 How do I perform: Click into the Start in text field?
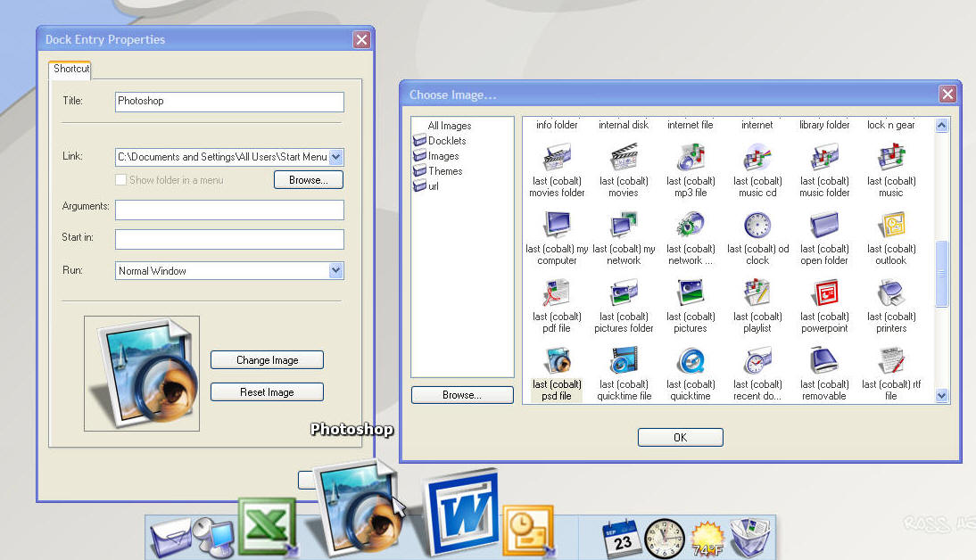click(229, 239)
